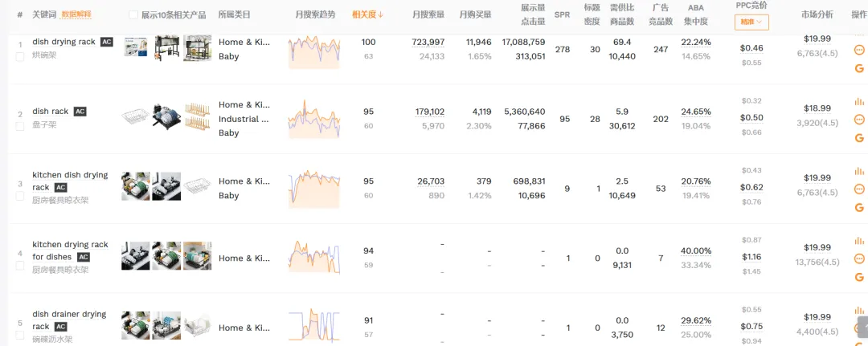
Task: Click the scroll-to-top arrow button
Action: pos(862,327)
